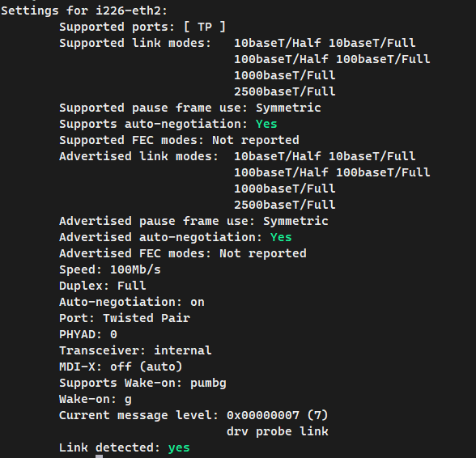Click the terminal cursor block at bottom
Viewport: 476px width, 458px height.
100,456
